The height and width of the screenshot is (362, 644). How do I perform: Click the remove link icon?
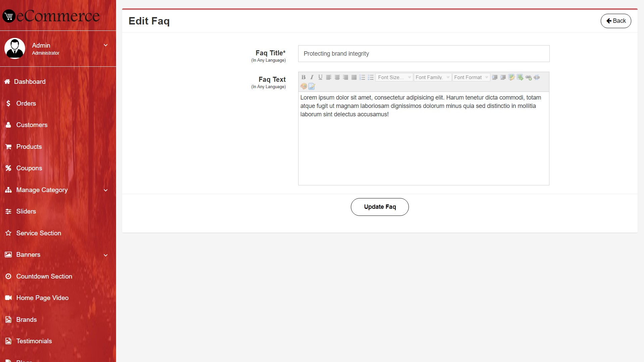tap(537, 77)
